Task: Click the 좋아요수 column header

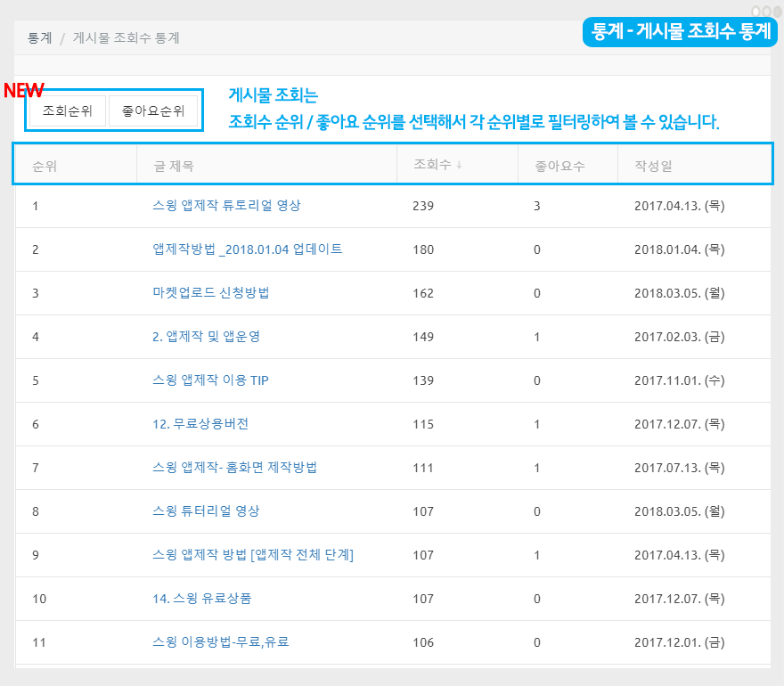Action: (559, 166)
